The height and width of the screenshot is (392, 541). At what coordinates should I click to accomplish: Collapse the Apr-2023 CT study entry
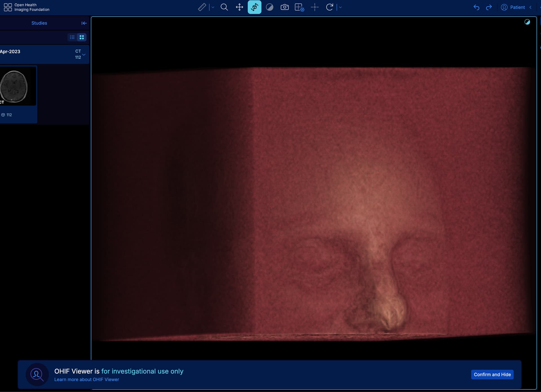coord(84,54)
